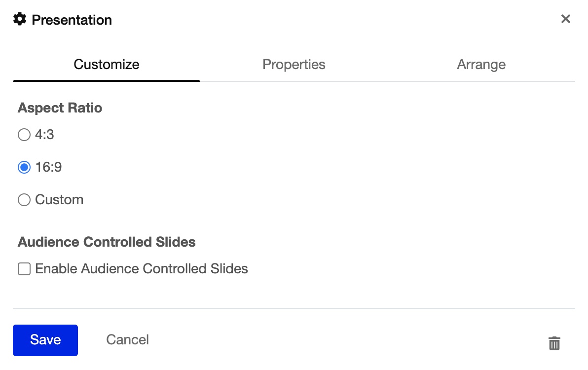
Task: Choose the 16:9 radio button
Action: (x=24, y=168)
